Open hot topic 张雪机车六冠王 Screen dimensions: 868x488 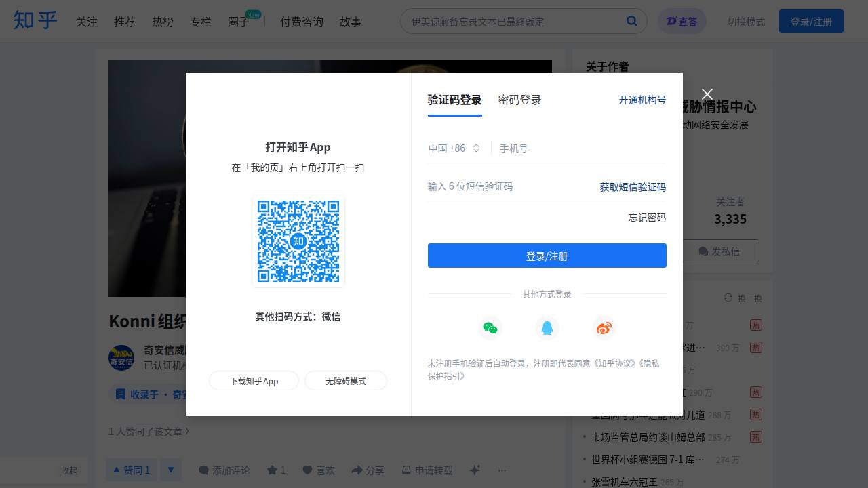[625, 482]
